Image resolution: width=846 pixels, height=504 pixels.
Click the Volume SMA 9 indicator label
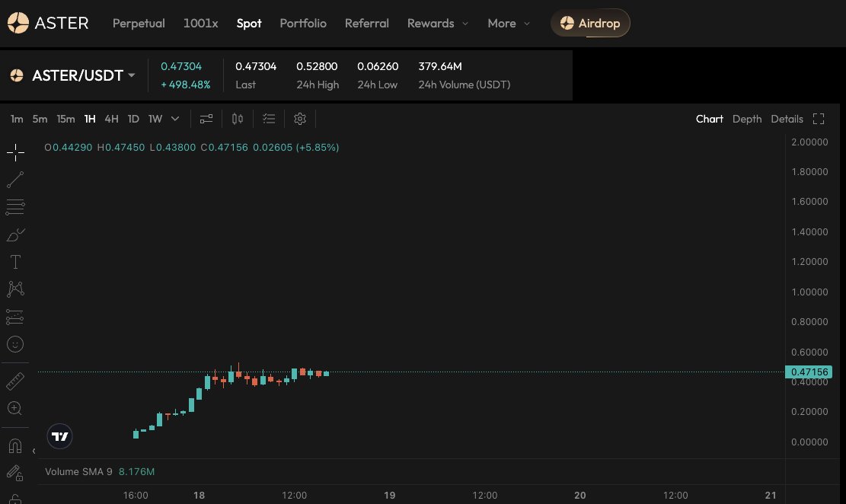pos(78,471)
